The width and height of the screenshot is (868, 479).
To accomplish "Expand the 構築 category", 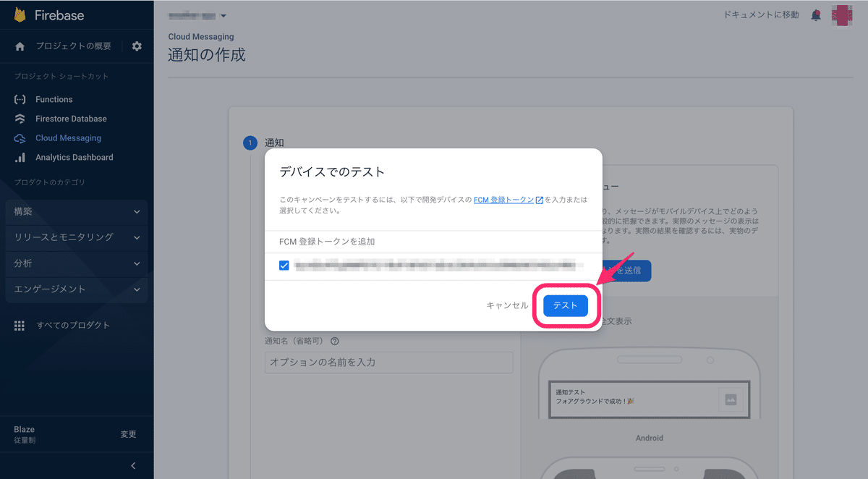I will [76, 211].
